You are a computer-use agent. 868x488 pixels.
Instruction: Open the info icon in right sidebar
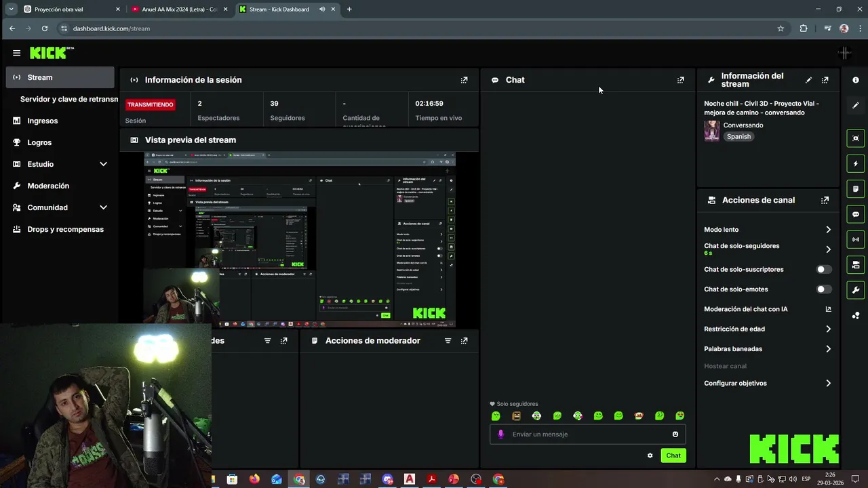[x=856, y=80]
